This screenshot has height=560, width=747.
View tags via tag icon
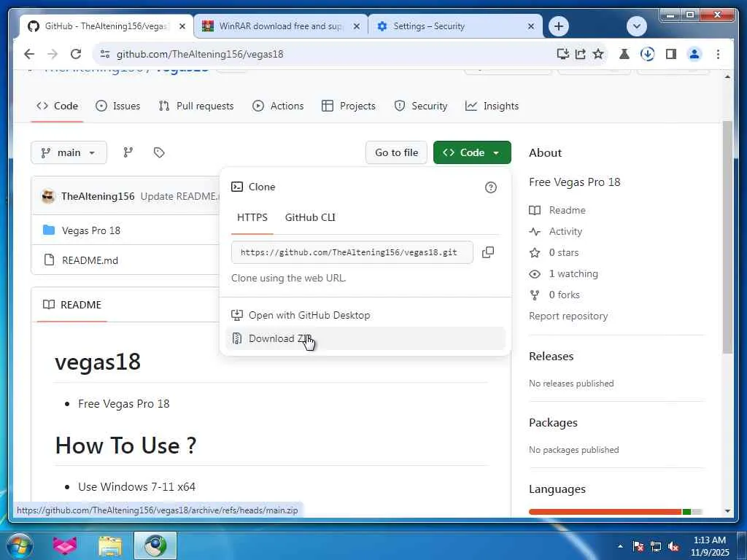click(159, 152)
